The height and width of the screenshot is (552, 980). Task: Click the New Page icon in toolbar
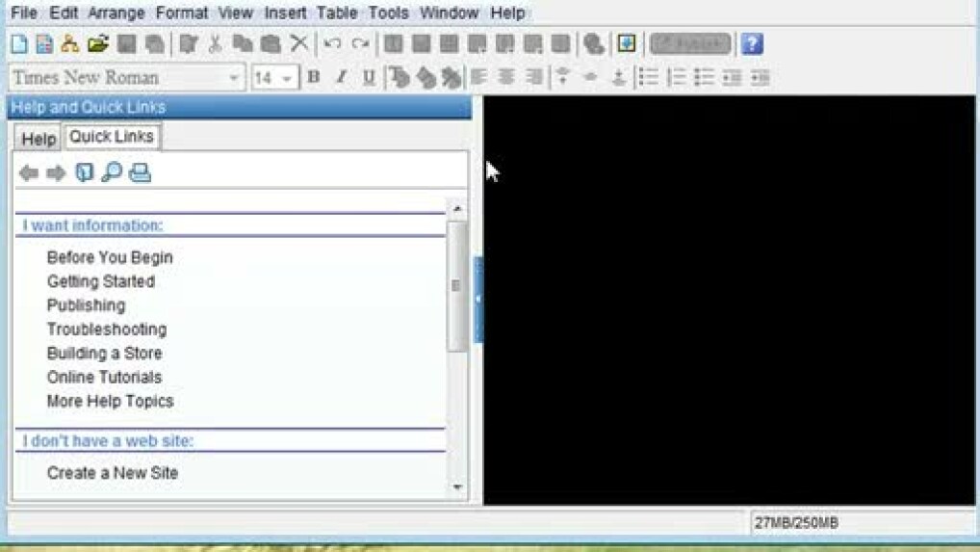coord(18,44)
